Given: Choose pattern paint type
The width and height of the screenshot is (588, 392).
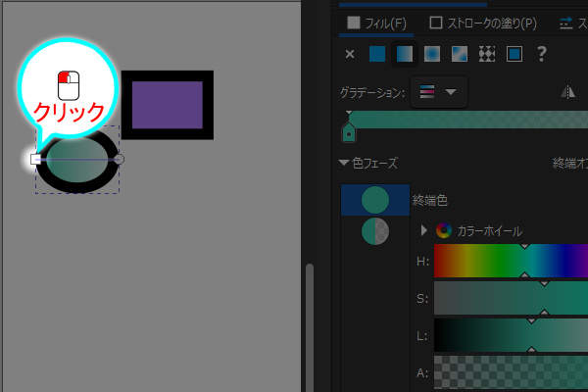Looking at the screenshot, I should pos(487,54).
